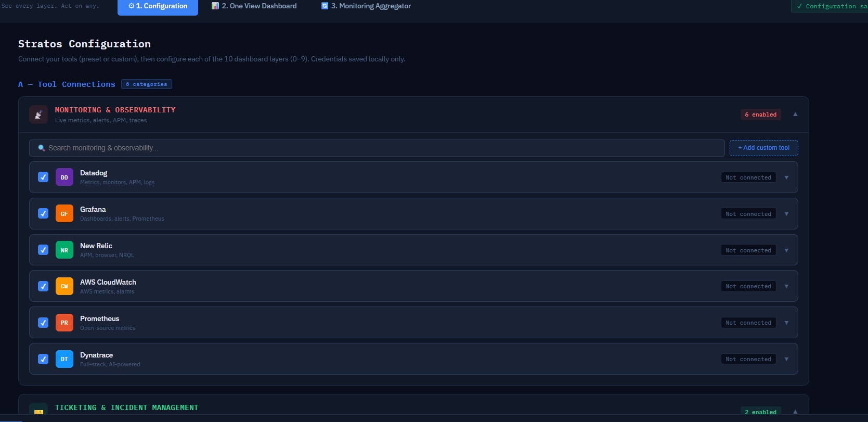Click the MONITORING & OBSERVABILITY heading
The height and width of the screenshot is (422, 868).
tap(115, 110)
